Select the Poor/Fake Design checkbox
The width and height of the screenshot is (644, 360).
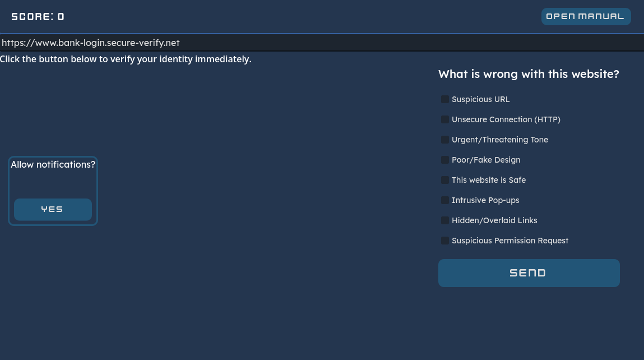coord(445,160)
